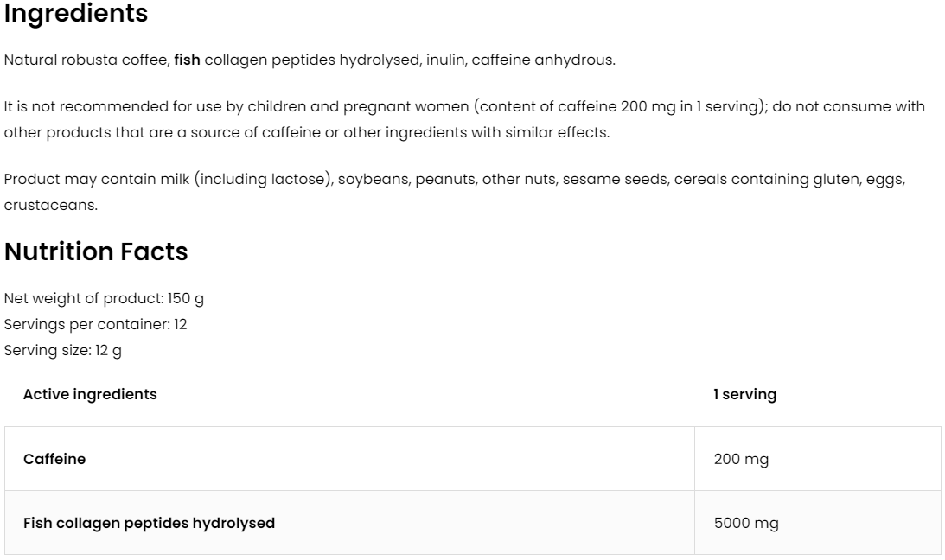Click the "1 serving" column header
Image resolution: width=945 pixels, height=560 pixels.
click(744, 394)
